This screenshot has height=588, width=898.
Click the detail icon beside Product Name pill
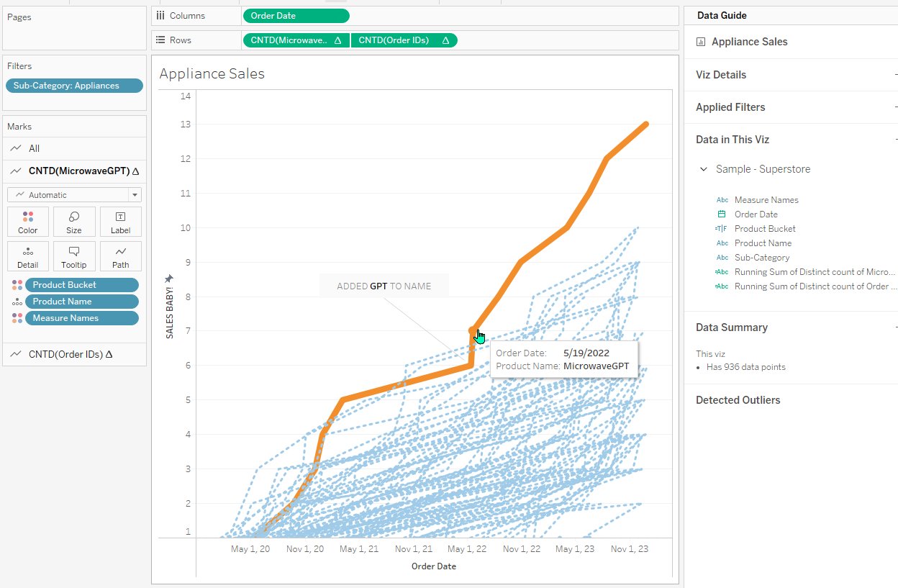tap(17, 302)
